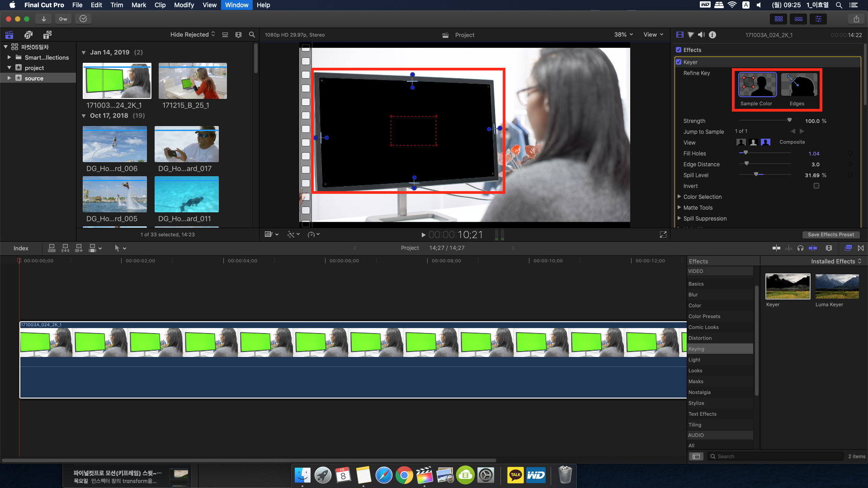Image resolution: width=868 pixels, height=488 pixels.
Task: Click the share export icon
Action: click(x=856, y=19)
